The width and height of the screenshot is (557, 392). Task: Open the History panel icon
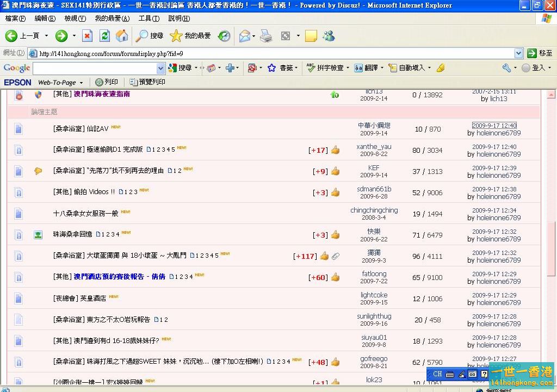coord(224,36)
